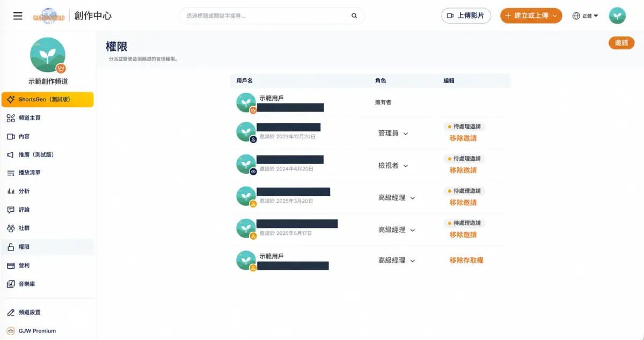This screenshot has width=644, height=340.
Task: Click the 角色 column header
Action: click(380, 80)
